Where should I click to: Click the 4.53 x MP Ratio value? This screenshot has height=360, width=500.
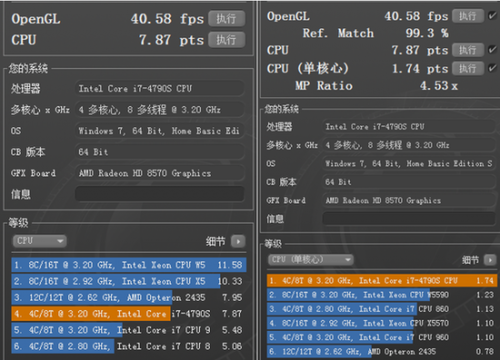tap(439, 86)
